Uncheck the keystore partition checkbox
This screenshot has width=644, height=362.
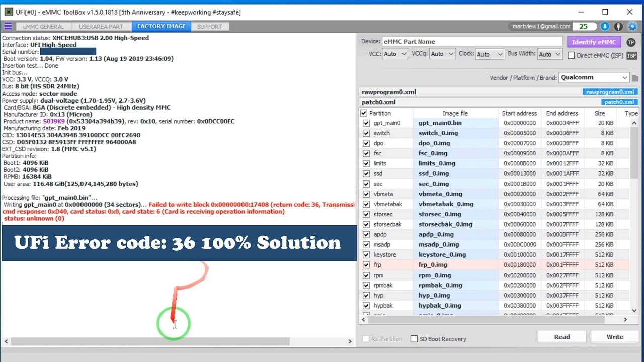pos(366,255)
